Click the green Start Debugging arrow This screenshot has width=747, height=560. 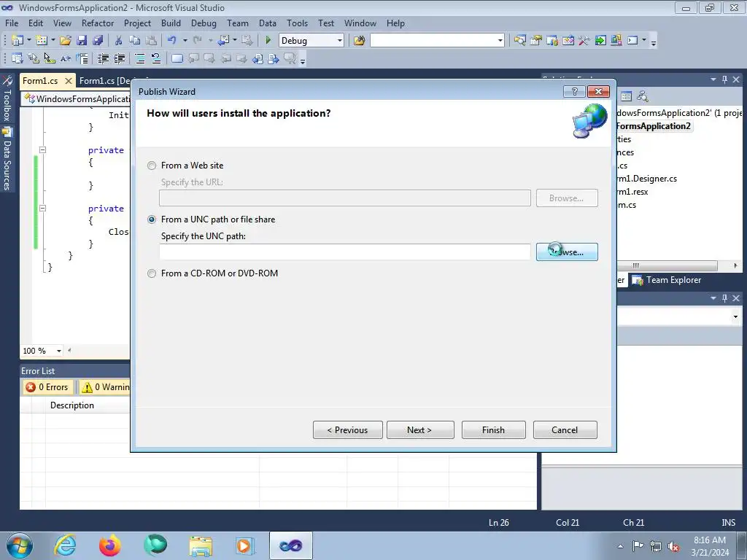[x=268, y=41]
